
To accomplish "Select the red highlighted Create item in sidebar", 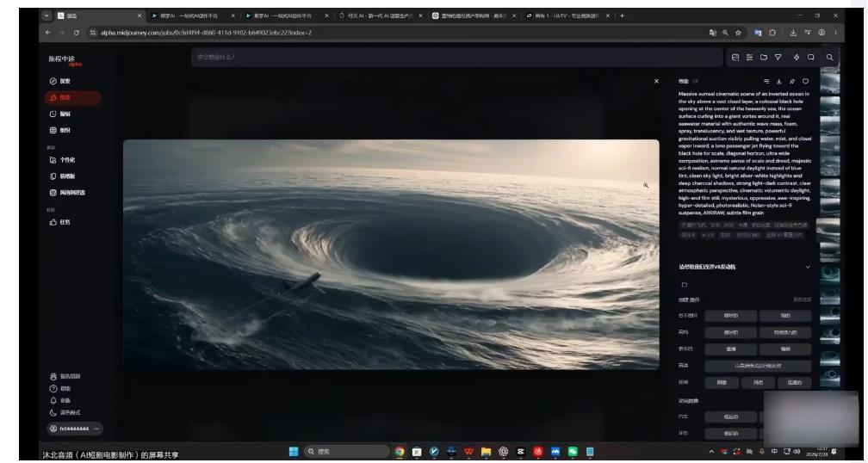I will coord(72,98).
